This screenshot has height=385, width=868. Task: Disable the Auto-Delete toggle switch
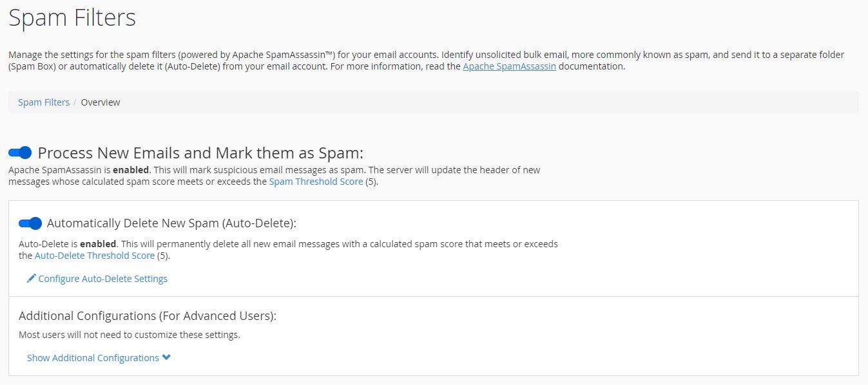tap(30, 223)
